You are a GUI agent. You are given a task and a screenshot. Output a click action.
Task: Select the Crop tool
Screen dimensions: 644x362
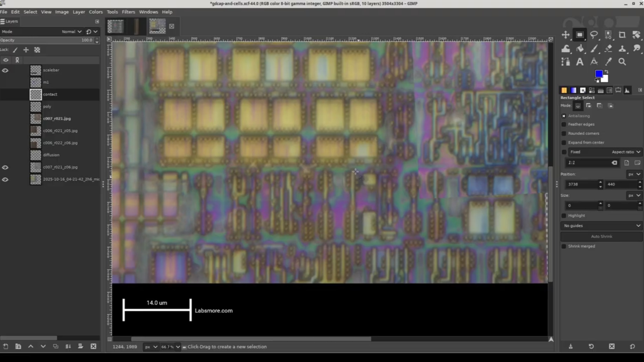pos(622,35)
